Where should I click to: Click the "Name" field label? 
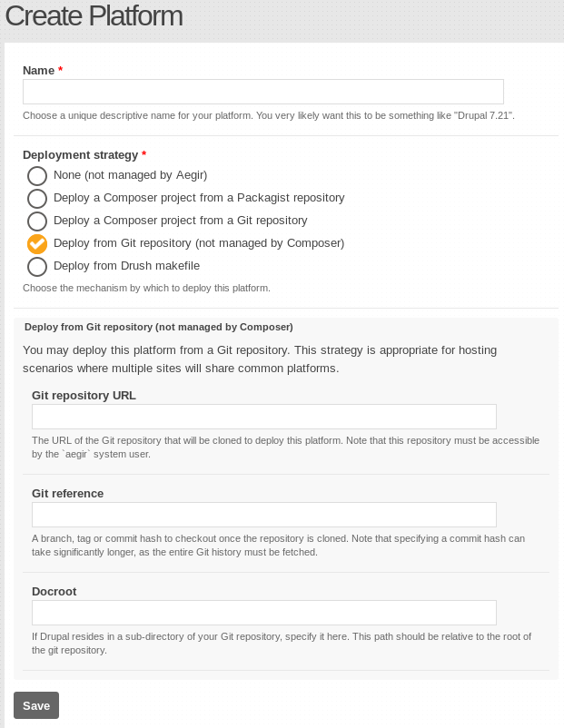click(x=38, y=71)
